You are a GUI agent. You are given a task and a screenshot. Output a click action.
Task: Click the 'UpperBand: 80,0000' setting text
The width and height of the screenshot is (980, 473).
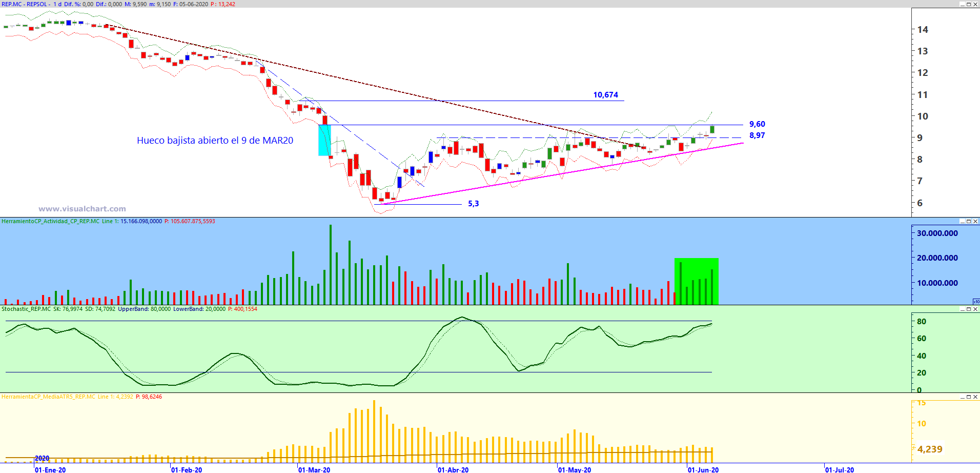click(144, 309)
